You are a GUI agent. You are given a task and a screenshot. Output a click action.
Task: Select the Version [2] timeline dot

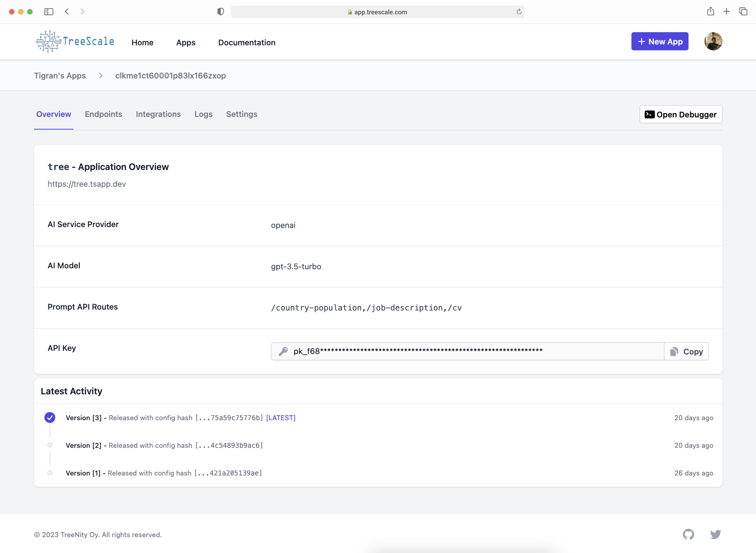50,445
